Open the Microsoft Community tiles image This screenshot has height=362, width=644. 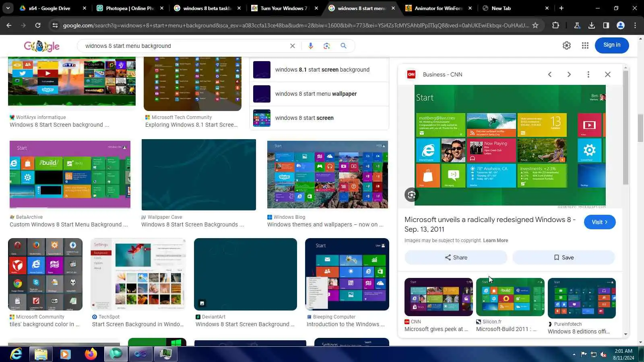[x=45, y=274]
